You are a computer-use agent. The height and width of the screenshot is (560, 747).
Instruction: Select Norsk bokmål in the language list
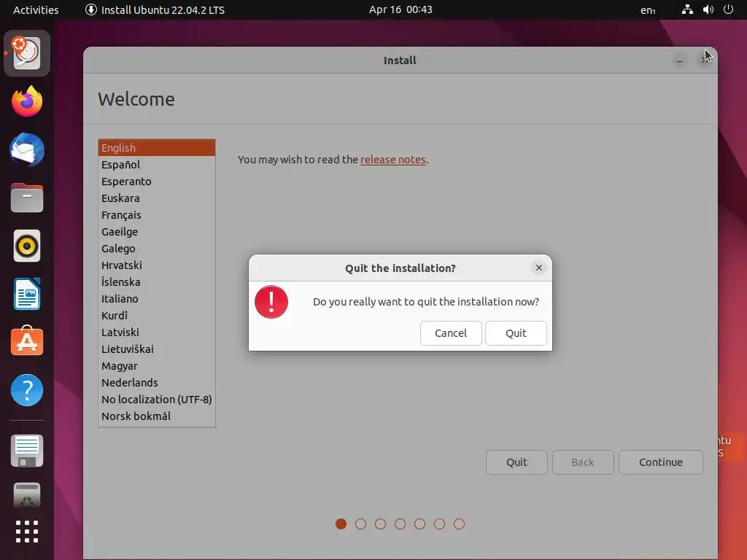tap(157, 416)
